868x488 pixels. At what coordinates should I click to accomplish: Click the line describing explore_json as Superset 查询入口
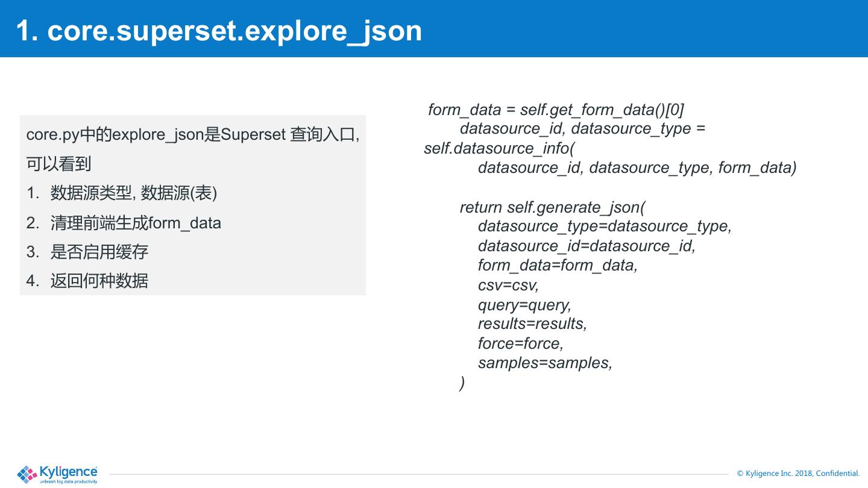[192, 134]
